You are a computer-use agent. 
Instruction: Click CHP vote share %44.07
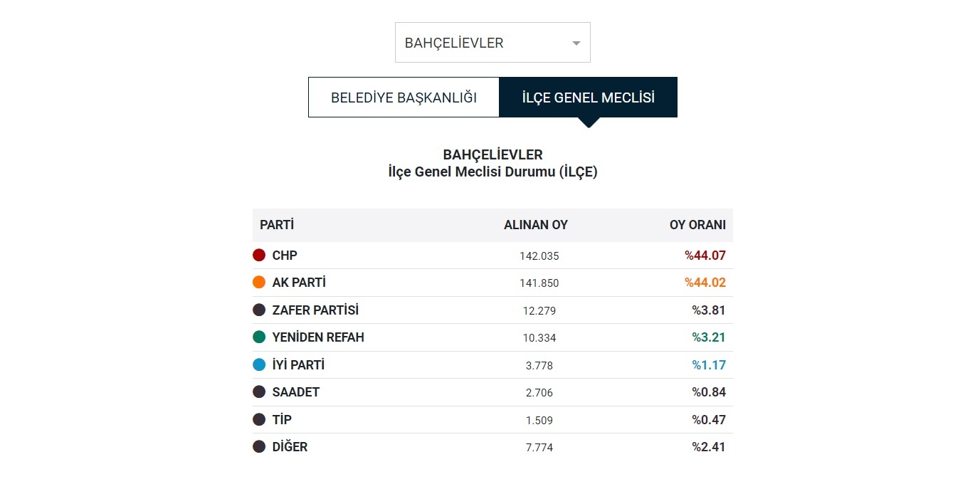tap(705, 255)
